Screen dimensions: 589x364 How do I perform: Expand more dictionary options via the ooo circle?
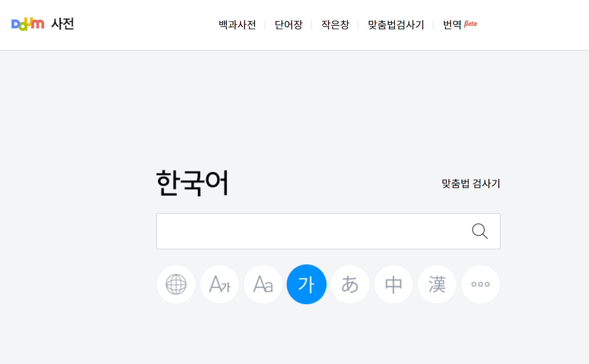(x=480, y=284)
